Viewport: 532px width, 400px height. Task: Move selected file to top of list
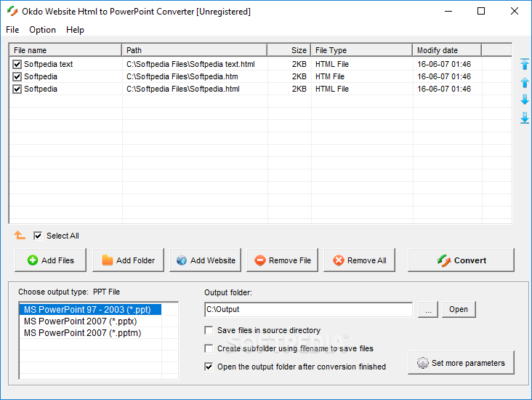[x=525, y=64]
